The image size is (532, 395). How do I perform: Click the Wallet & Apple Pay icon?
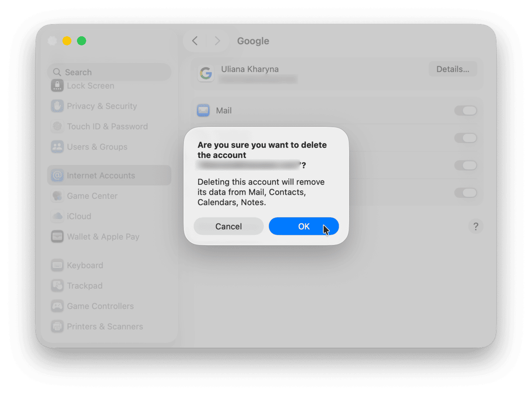tap(57, 236)
